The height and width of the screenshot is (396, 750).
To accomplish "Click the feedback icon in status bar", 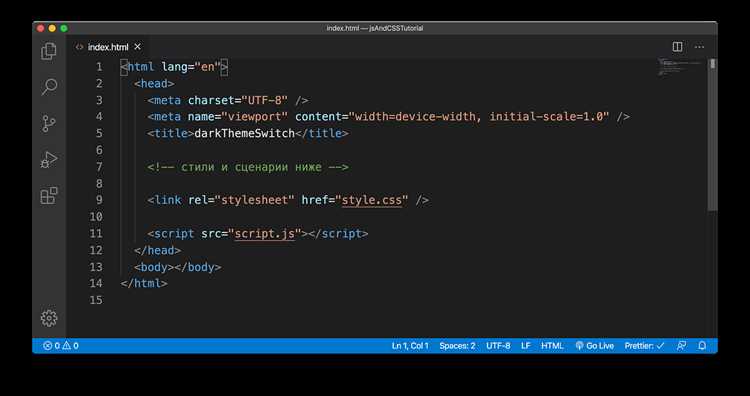I will coord(682,345).
